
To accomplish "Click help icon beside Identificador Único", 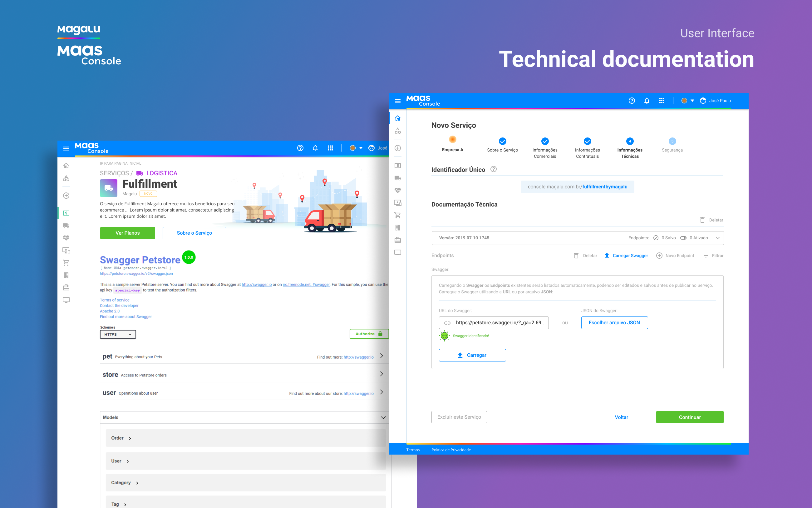I will pyautogui.click(x=494, y=169).
